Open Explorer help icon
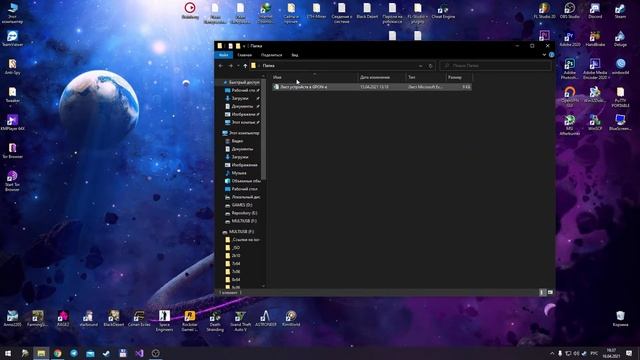Viewport: 640px width, 360px height. click(551, 55)
